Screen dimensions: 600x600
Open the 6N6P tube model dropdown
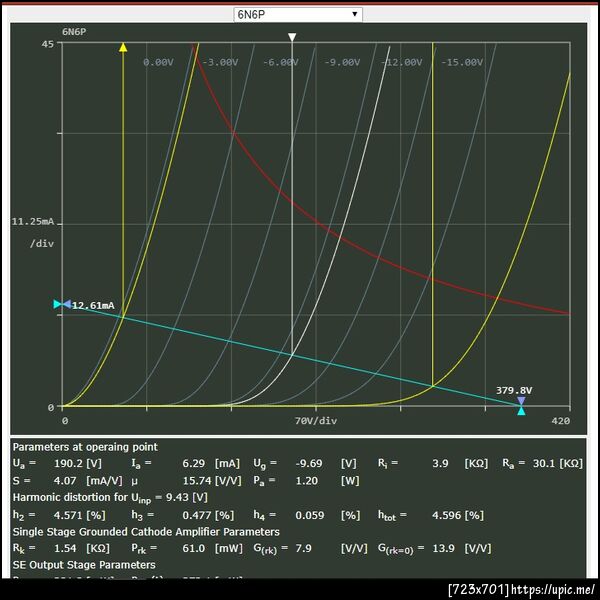tap(298, 15)
